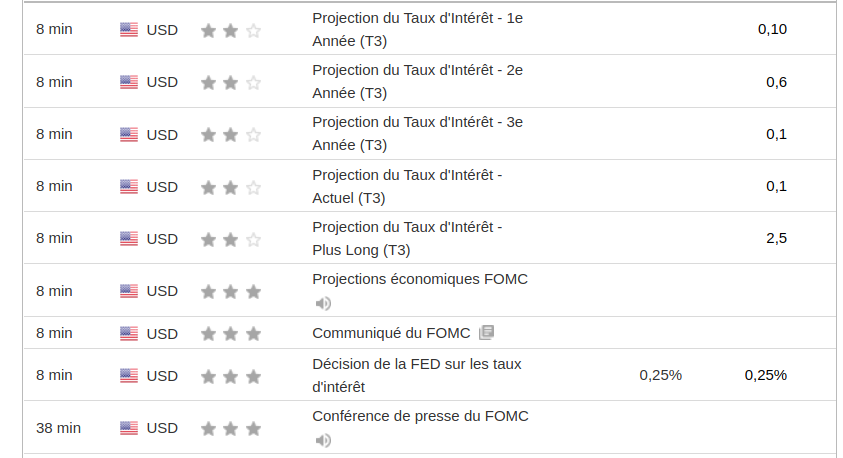This screenshot has width=843, height=458.
Task: Click speaker icon under Projections économiques FOMC
Action: (x=323, y=303)
